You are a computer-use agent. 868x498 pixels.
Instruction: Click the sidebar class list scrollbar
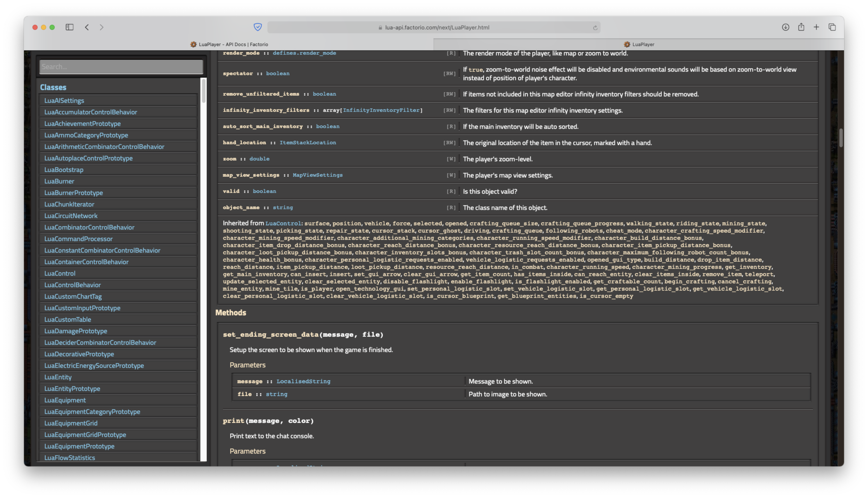click(204, 91)
